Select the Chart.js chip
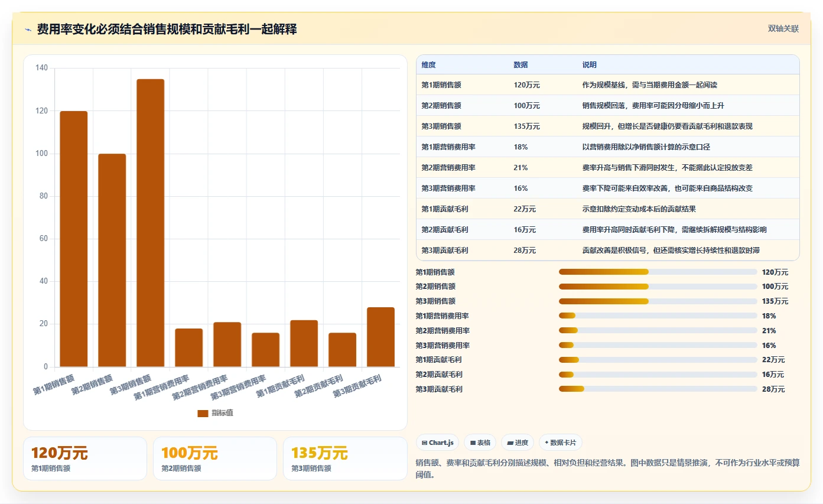The image size is (823, 504). pyautogui.click(x=437, y=443)
